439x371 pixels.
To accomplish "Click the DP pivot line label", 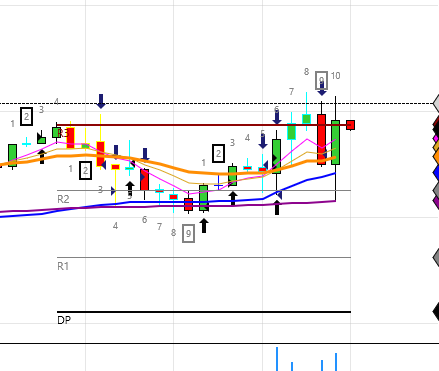I will (64, 320).
